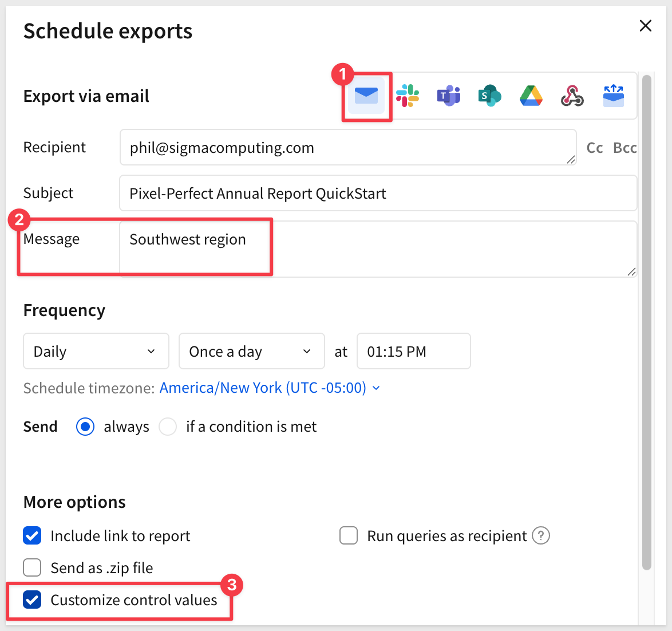This screenshot has width=672, height=631.
Task: Uncheck Include link to report
Action: 33,536
